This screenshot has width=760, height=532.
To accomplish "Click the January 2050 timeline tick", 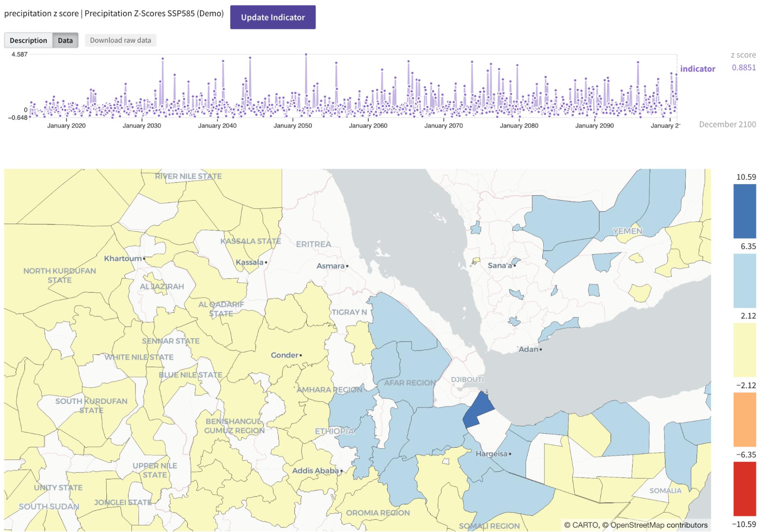I will 293,125.
